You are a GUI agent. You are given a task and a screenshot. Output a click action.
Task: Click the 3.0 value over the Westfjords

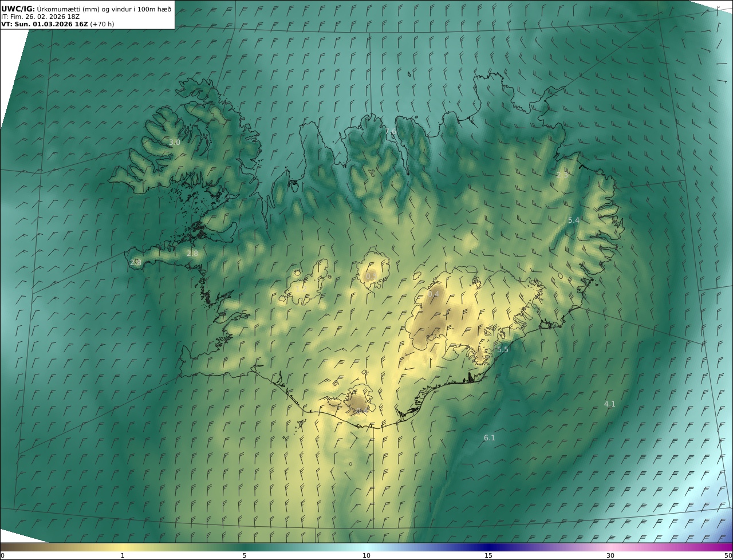pyautogui.click(x=175, y=143)
